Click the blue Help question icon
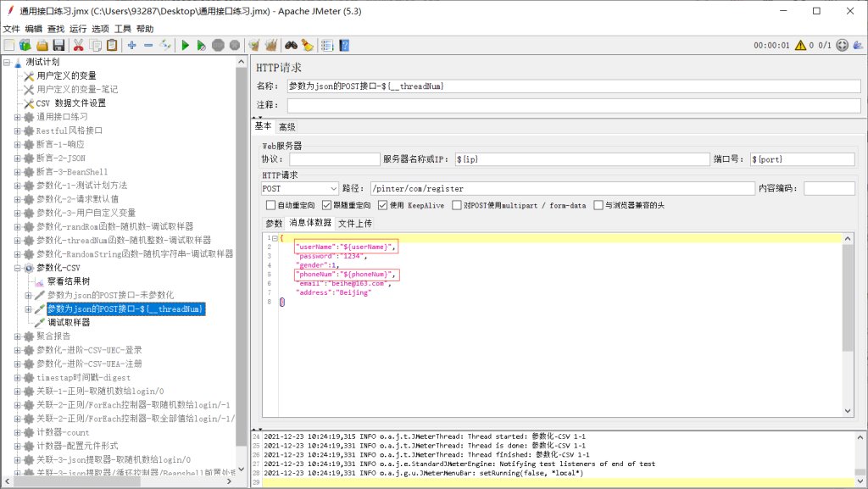The height and width of the screenshot is (489, 868). click(x=344, y=46)
